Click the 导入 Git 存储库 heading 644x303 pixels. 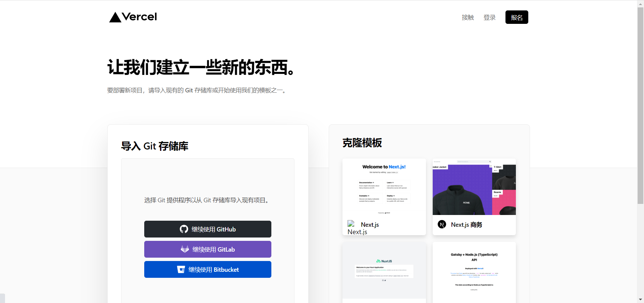[x=155, y=146]
